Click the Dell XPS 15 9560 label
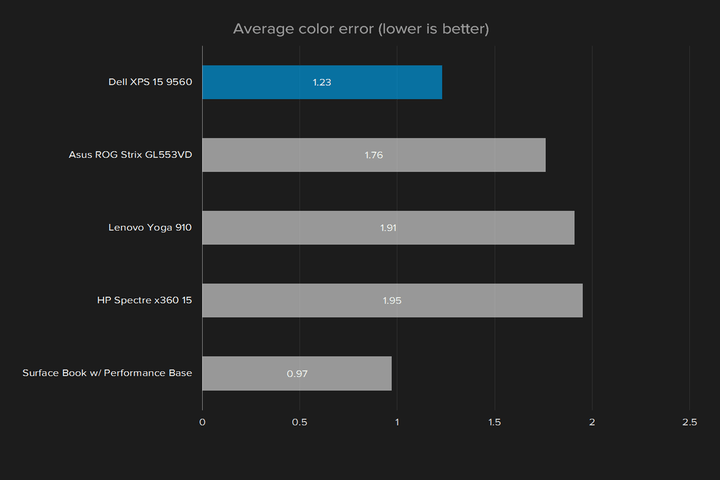 click(150, 82)
